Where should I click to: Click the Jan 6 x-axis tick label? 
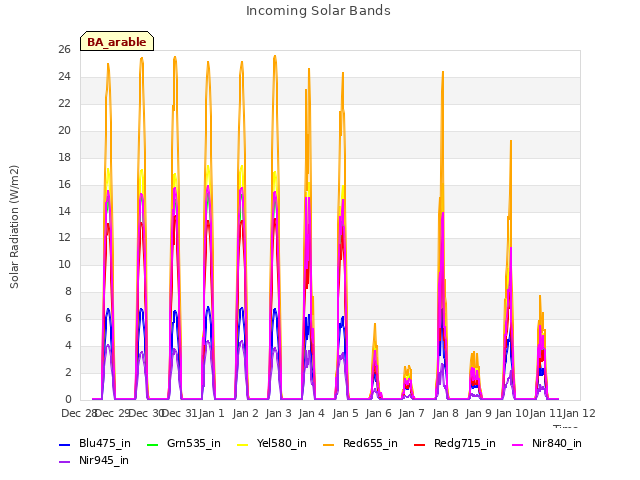378,413
